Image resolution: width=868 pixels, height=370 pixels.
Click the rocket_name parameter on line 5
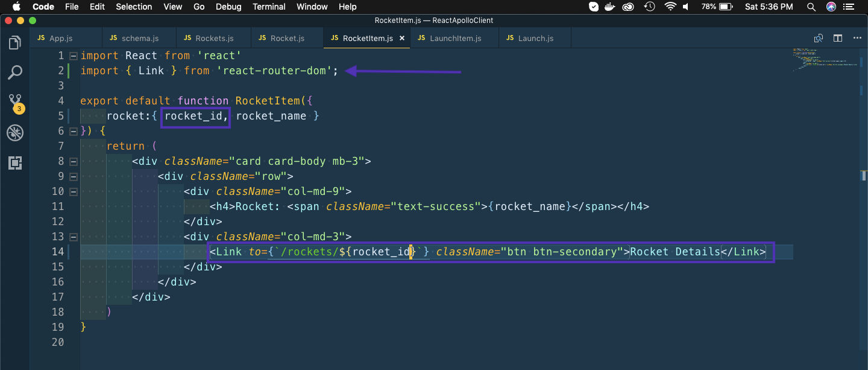[x=271, y=116]
